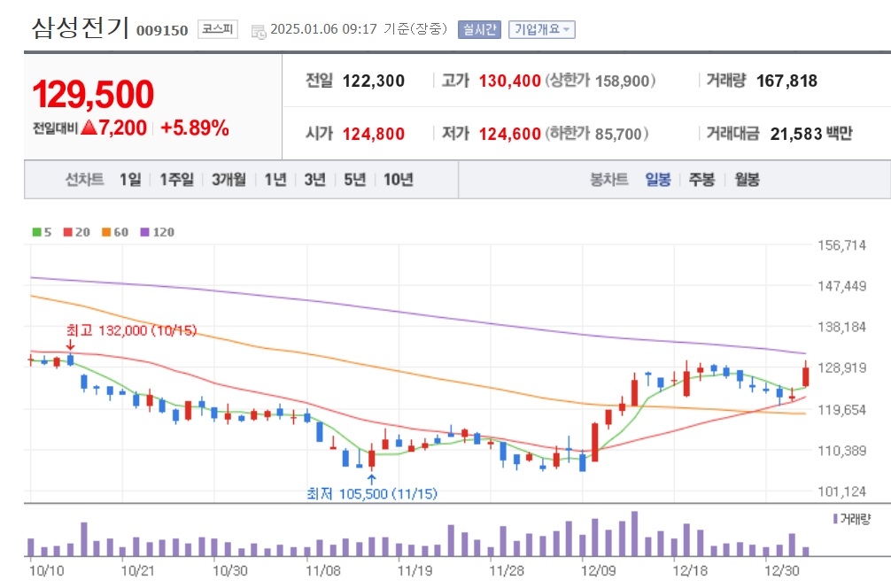Screen dimensions: 891x588
Task: Click the 저가 value 124,600
Action: click(x=509, y=134)
